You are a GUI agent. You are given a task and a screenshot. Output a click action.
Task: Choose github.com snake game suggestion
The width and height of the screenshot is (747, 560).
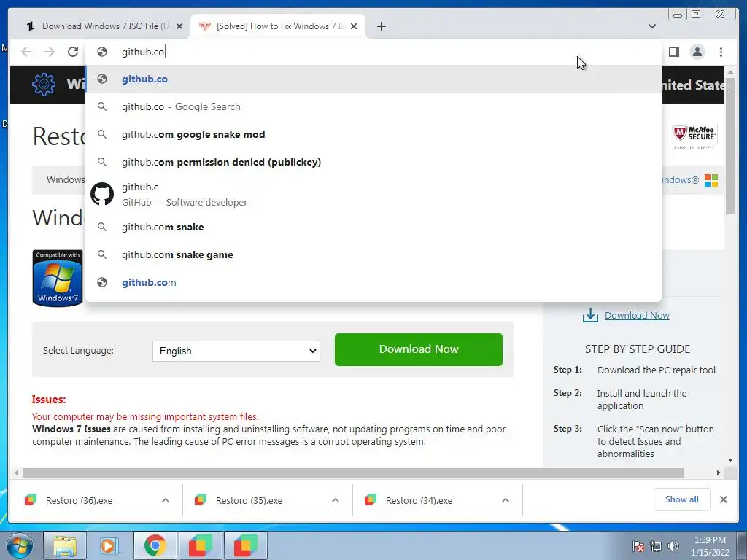click(x=373, y=254)
